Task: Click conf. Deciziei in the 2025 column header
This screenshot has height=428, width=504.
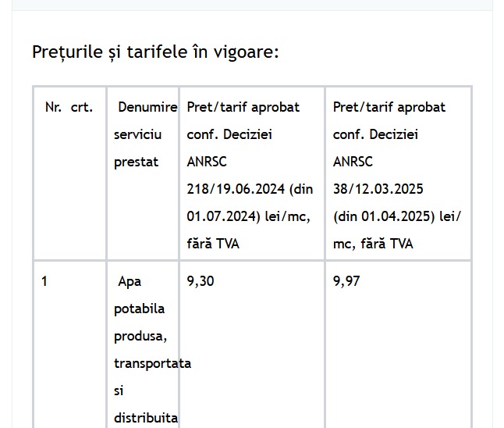Action: [375, 134]
